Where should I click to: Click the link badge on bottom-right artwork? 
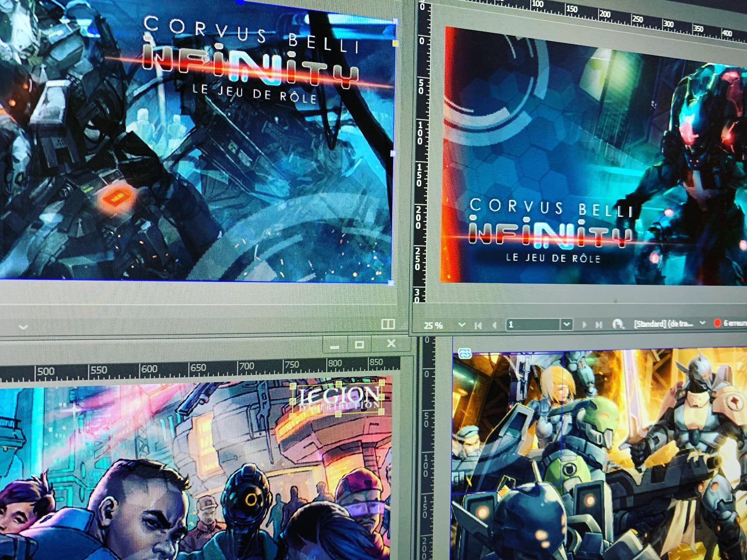tap(465, 354)
